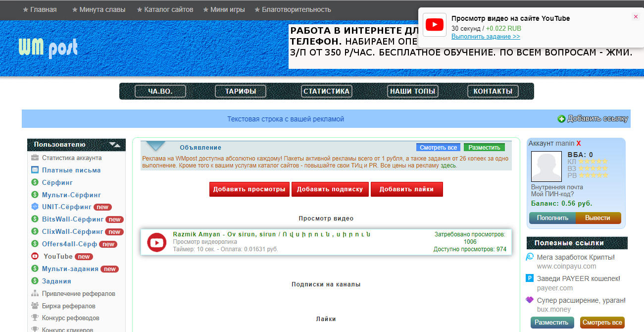Click the 'Добавить лайки' red button
This screenshot has width=644, height=332.
click(x=407, y=189)
